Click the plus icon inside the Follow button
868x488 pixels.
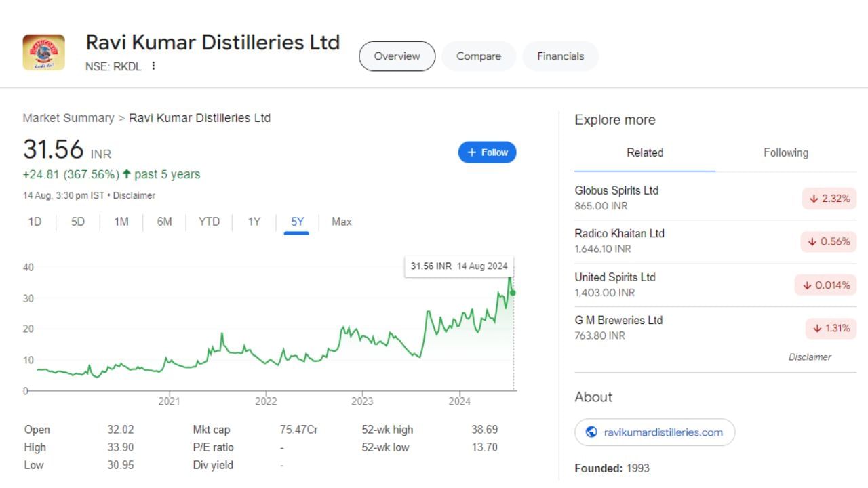coord(471,152)
